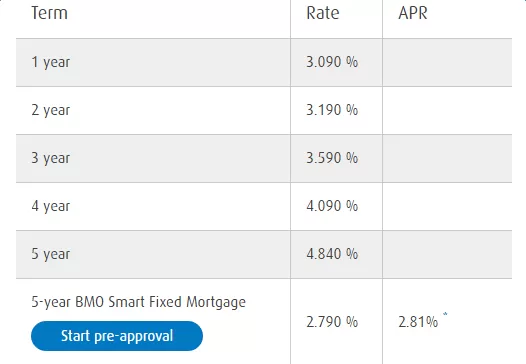526x364 pixels.
Task: Click the 4.090 % rate value
Action: tap(332, 206)
